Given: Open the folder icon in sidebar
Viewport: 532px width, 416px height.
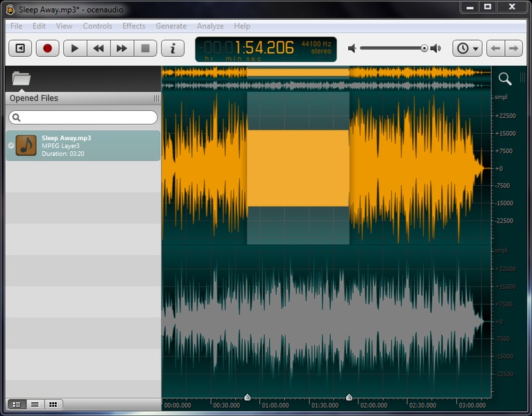Looking at the screenshot, I should tap(22, 78).
